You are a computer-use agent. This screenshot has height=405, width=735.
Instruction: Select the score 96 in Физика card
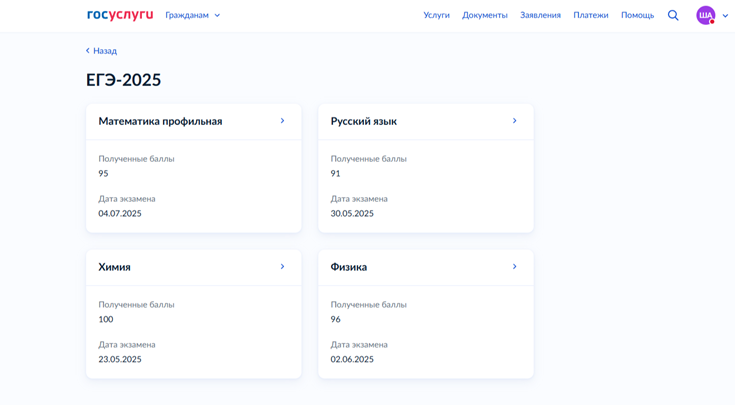[335, 319]
